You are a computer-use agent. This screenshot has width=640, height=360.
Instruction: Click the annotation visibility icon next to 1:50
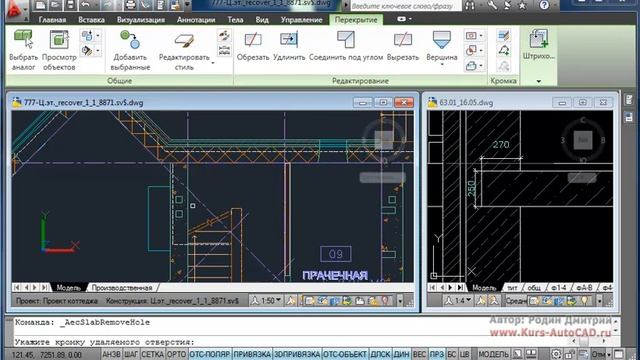(291, 301)
